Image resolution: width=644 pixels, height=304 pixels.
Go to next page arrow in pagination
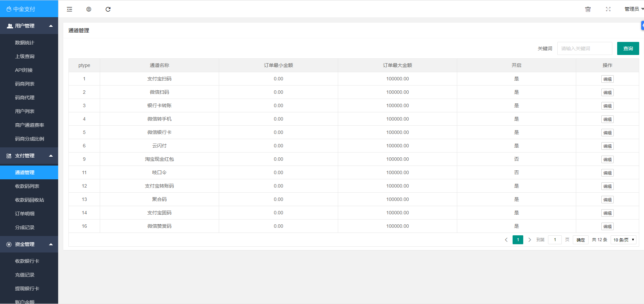pyautogui.click(x=530, y=240)
